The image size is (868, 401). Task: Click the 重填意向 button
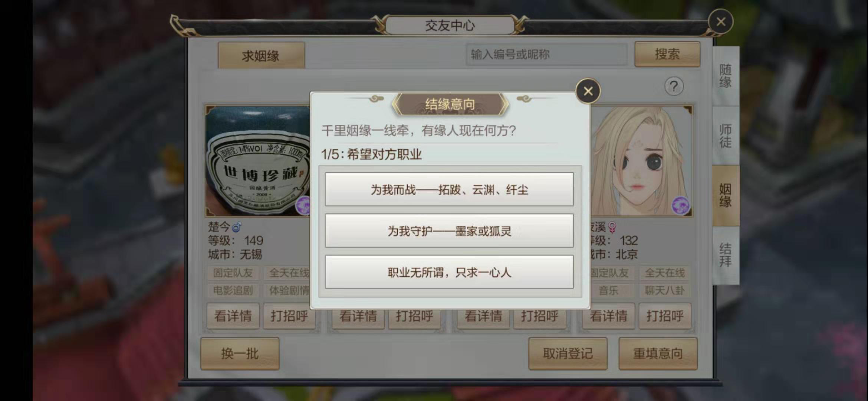(x=658, y=353)
